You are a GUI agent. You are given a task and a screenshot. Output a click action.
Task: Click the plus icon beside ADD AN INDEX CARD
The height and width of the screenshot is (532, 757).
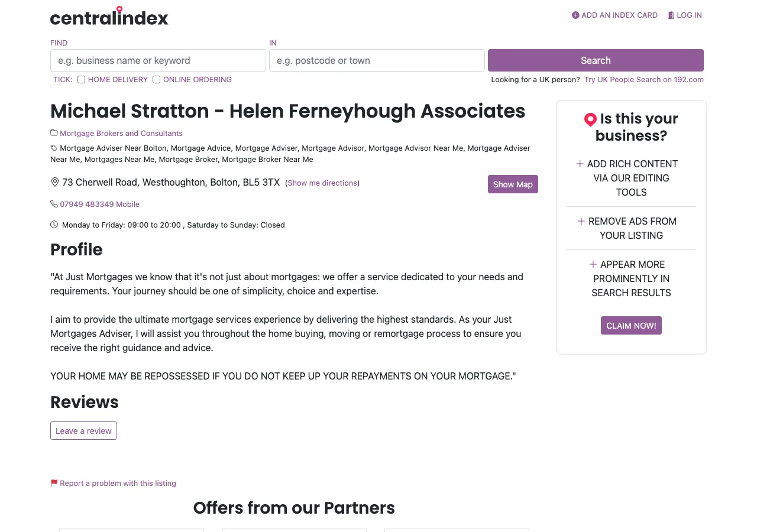click(575, 15)
